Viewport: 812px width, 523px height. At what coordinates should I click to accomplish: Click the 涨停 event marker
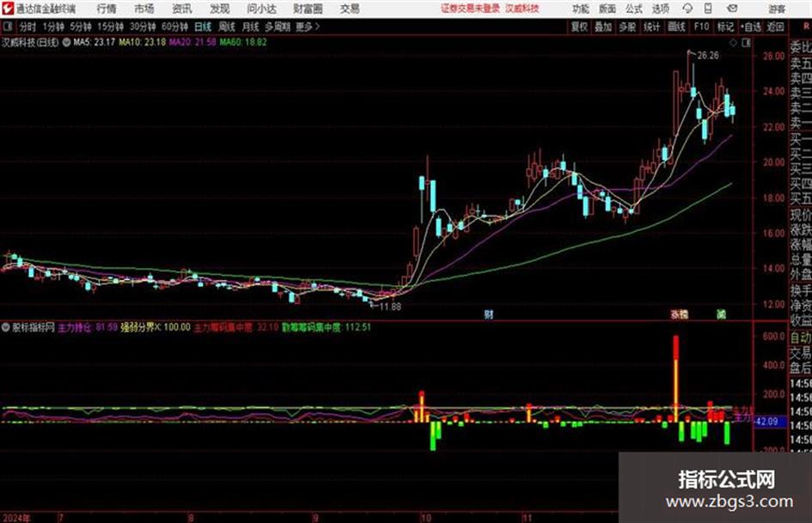(x=679, y=313)
